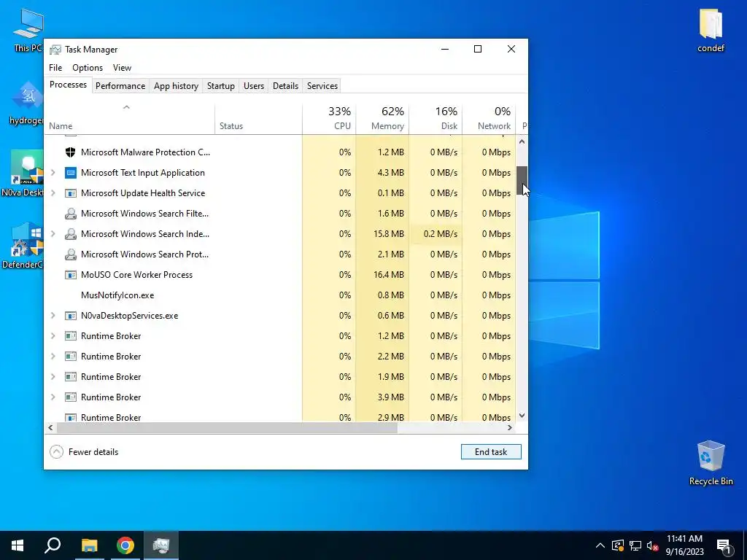747x560 pixels.
Task: Open the File menu
Action: [55, 68]
